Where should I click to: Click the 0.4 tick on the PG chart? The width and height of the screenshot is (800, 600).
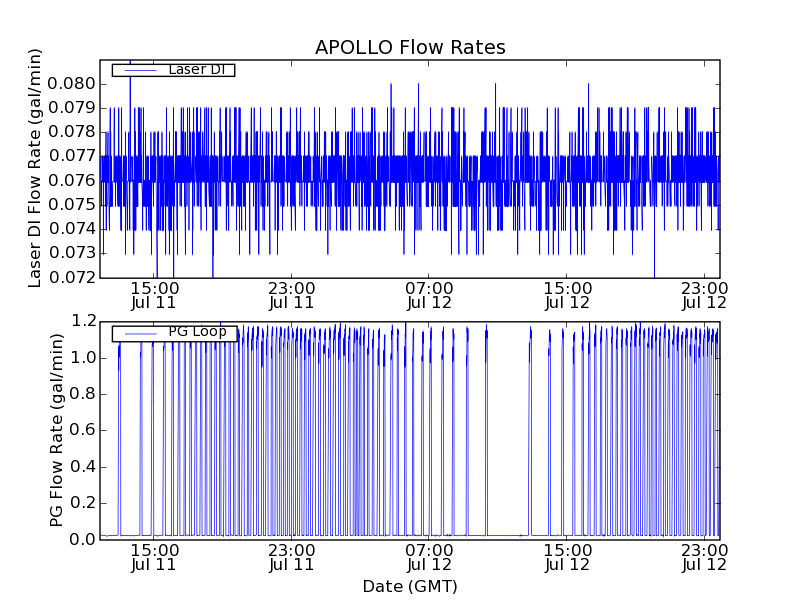pyautogui.click(x=83, y=467)
